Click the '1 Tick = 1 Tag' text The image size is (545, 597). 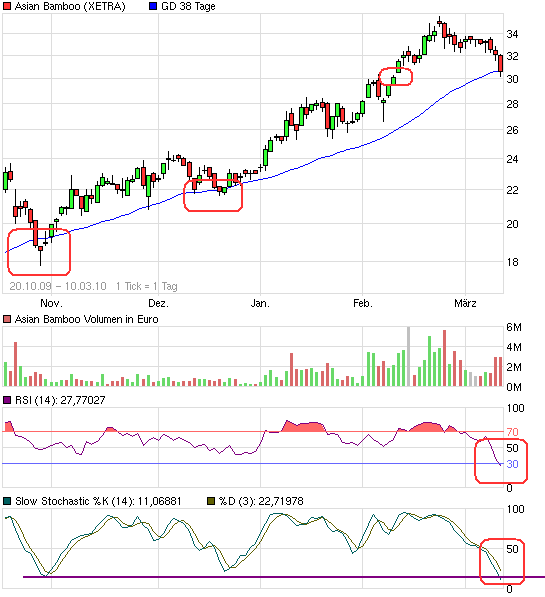pos(147,286)
